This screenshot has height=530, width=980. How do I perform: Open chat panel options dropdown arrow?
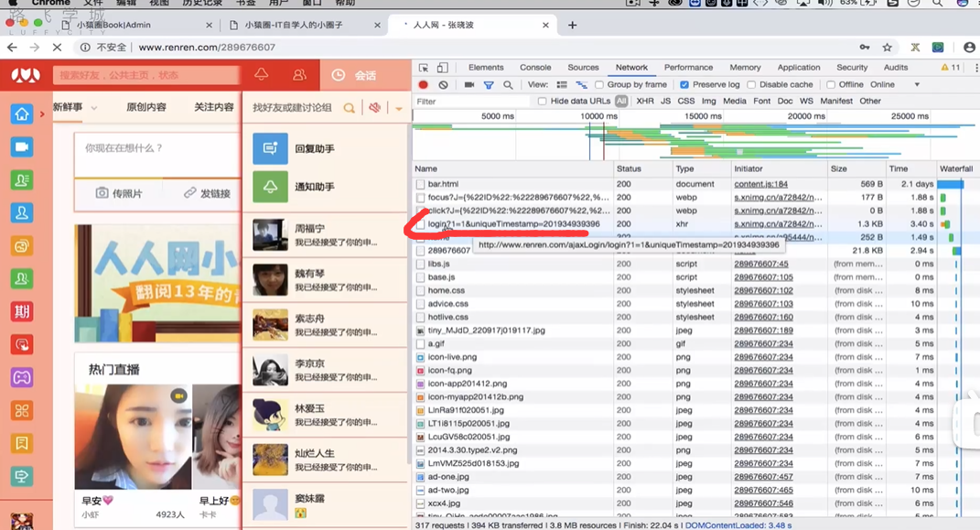tap(399, 108)
